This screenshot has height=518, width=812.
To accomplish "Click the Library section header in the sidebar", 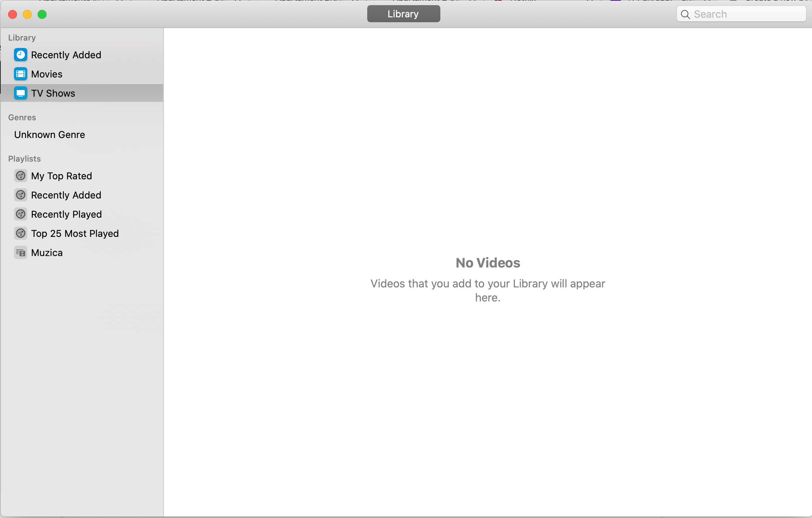I will 22,38.
